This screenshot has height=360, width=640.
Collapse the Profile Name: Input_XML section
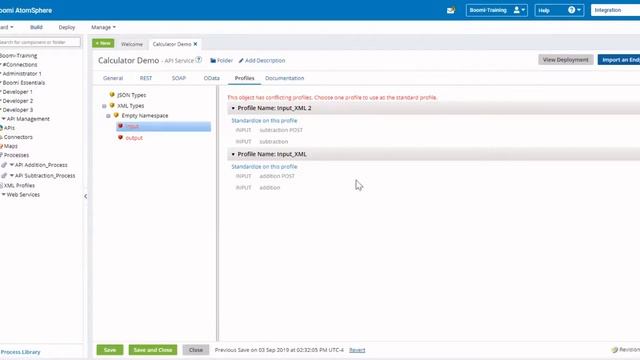click(x=233, y=154)
